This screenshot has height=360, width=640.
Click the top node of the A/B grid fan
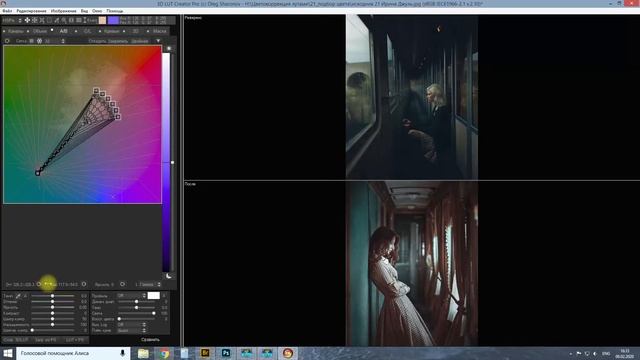(96, 91)
